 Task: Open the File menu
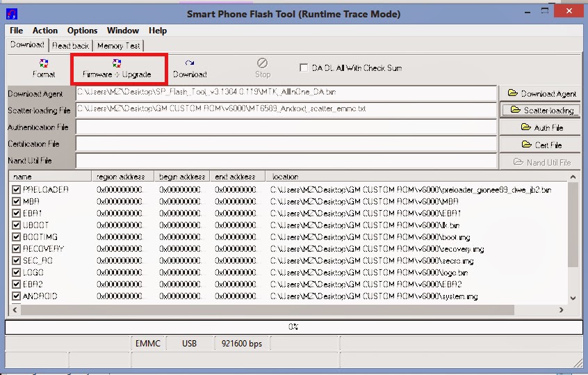(16, 31)
